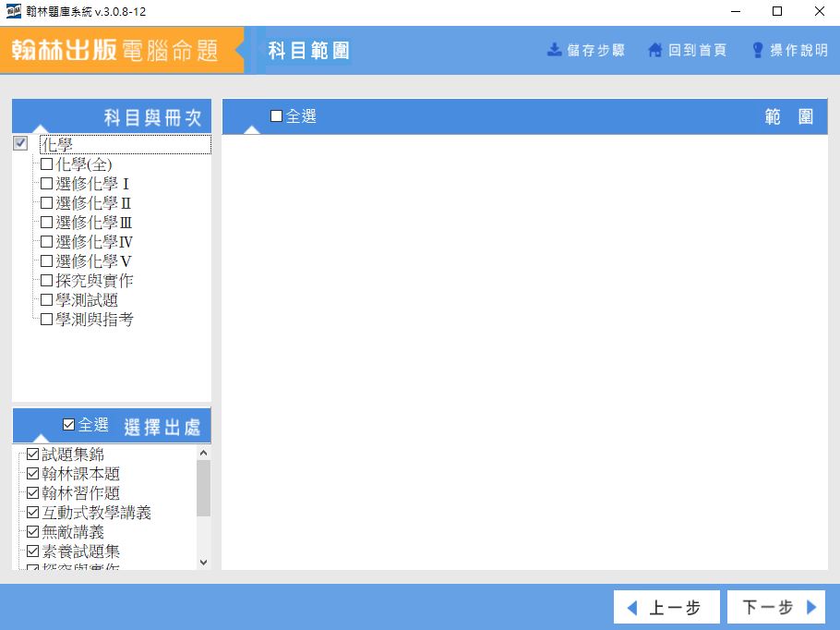Click the 翰林出版電腦命題 logo
Viewport: 840px width, 630px height.
pyautogui.click(x=114, y=51)
